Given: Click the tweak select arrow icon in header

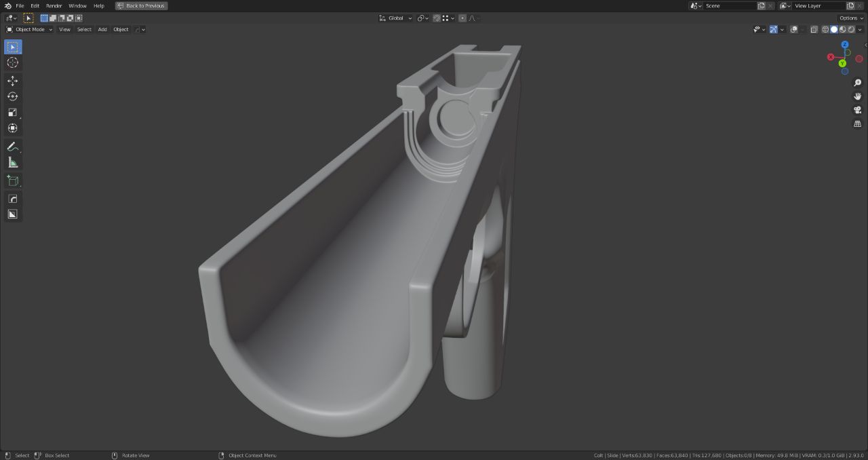Looking at the screenshot, I should (28, 18).
